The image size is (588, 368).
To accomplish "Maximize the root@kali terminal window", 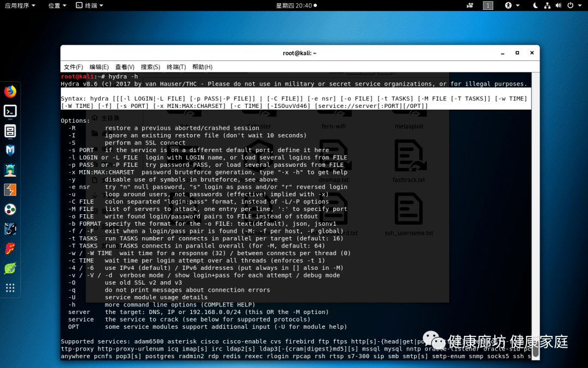I will (x=517, y=53).
